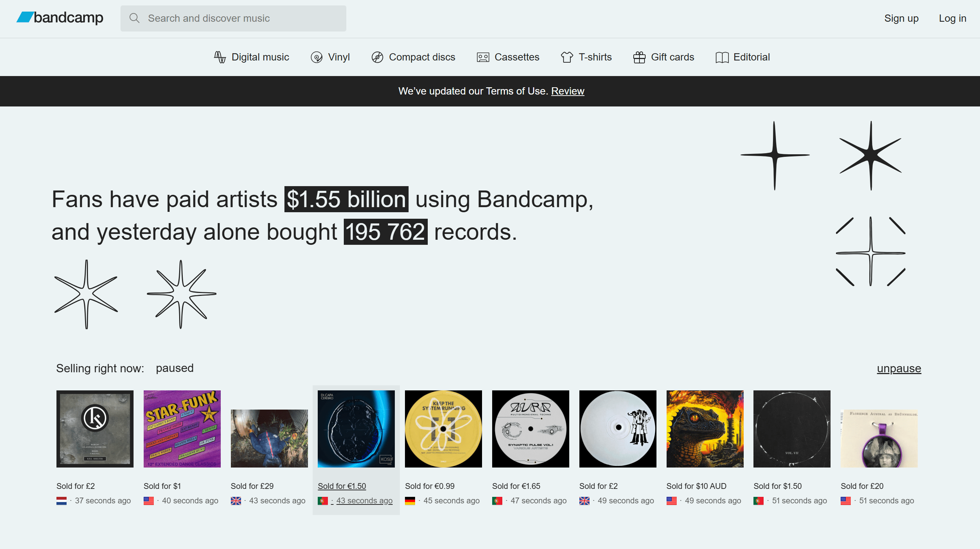The width and height of the screenshot is (980, 549).
Task: Click Portugal flag beside 51 seconds, $1.50 sale
Action: coord(758,500)
